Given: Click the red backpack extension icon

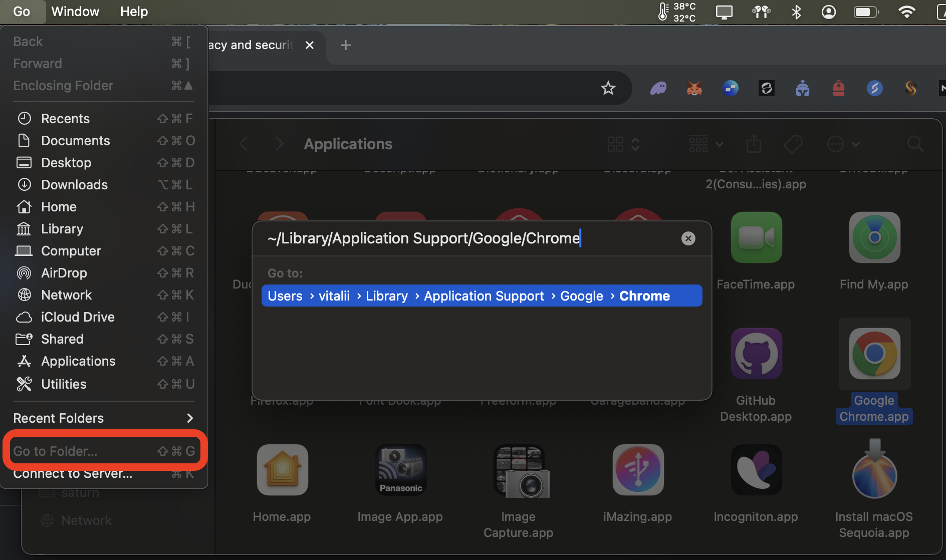Looking at the screenshot, I should [838, 89].
